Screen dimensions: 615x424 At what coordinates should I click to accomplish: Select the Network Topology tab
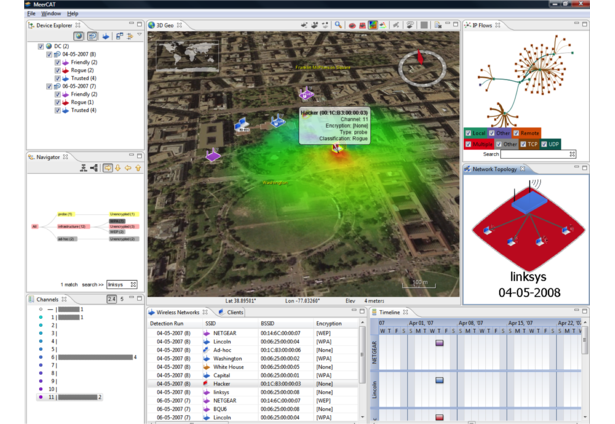494,169
